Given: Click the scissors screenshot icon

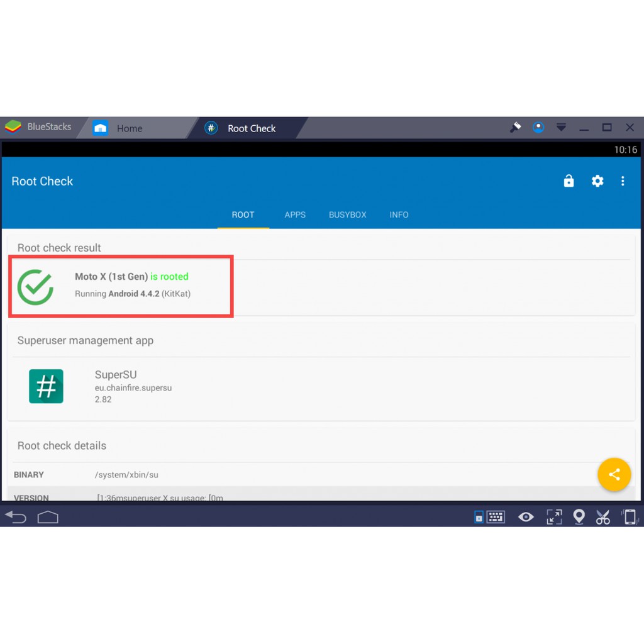Looking at the screenshot, I should tap(603, 517).
